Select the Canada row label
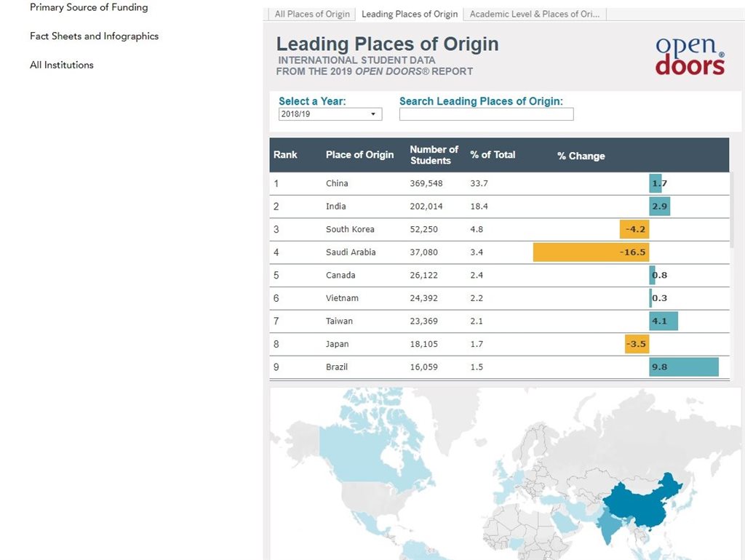The image size is (745, 560). pyautogui.click(x=340, y=276)
